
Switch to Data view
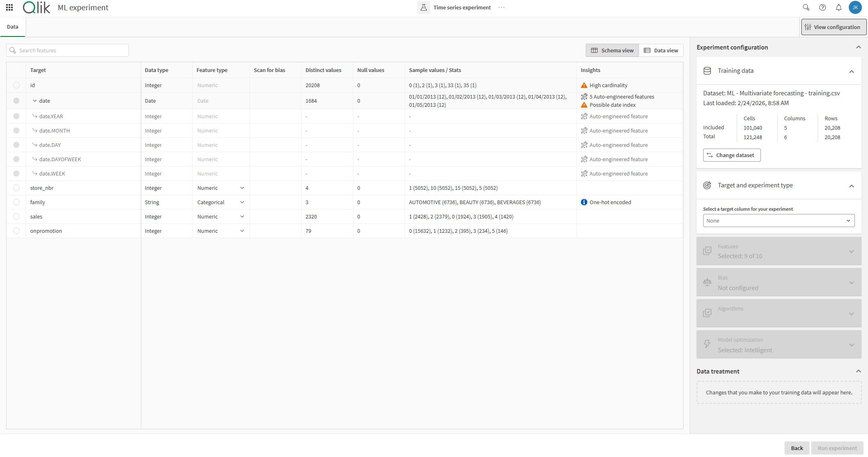(661, 50)
